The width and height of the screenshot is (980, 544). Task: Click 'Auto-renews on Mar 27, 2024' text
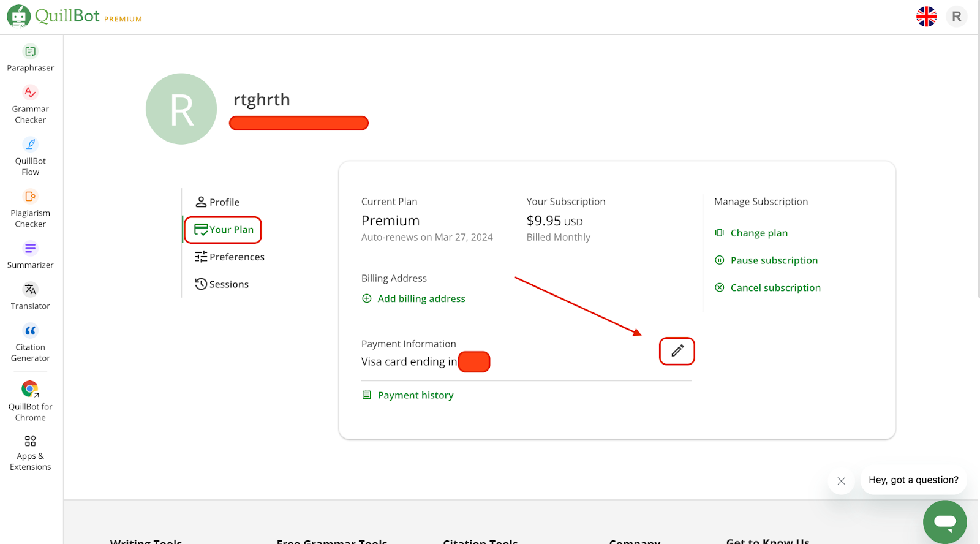click(427, 237)
